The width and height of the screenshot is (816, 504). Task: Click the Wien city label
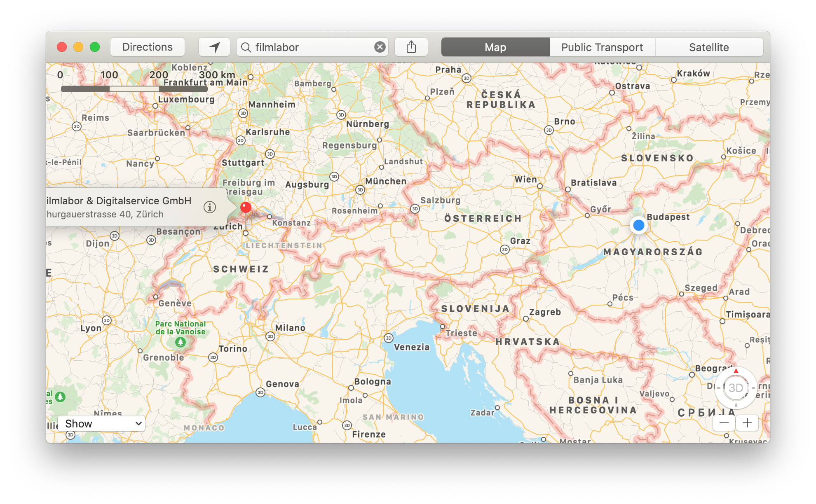(526, 180)
